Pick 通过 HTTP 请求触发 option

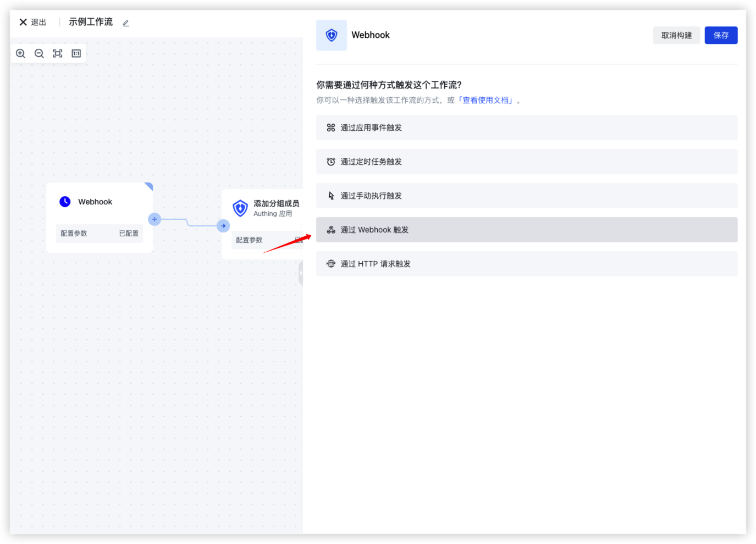(526, 264)
